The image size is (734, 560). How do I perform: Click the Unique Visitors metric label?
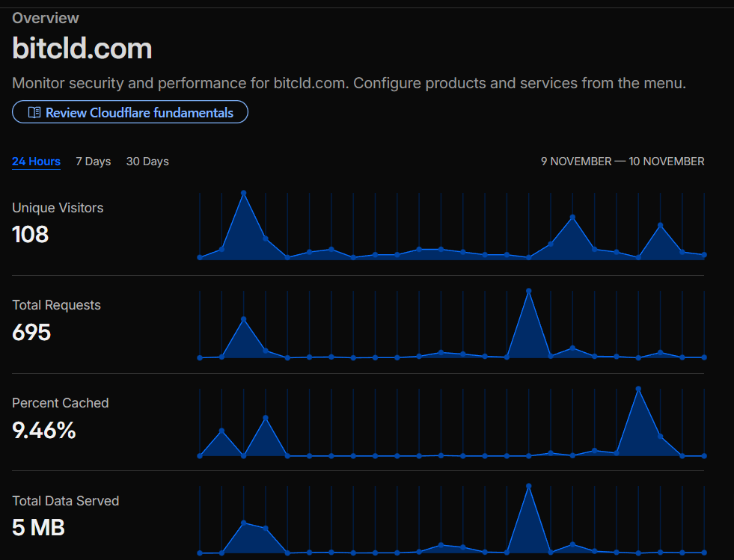(x=58, y=208)
